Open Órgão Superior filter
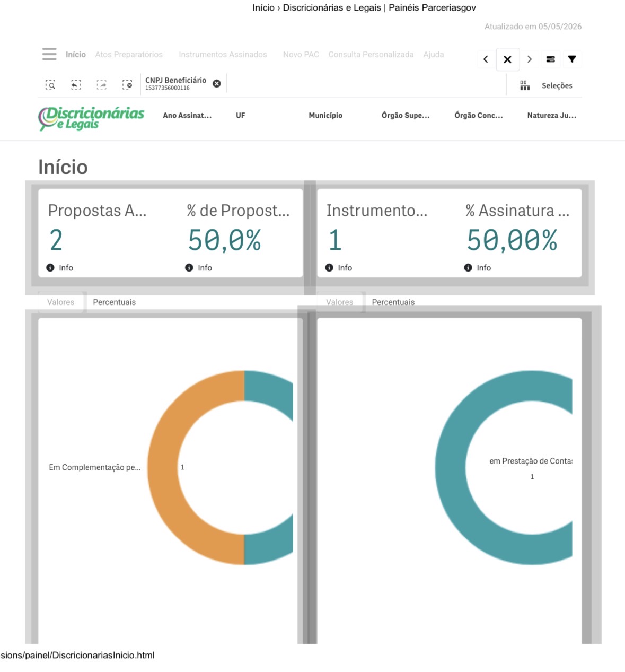625x672 pixels. (x=406, y=115)
